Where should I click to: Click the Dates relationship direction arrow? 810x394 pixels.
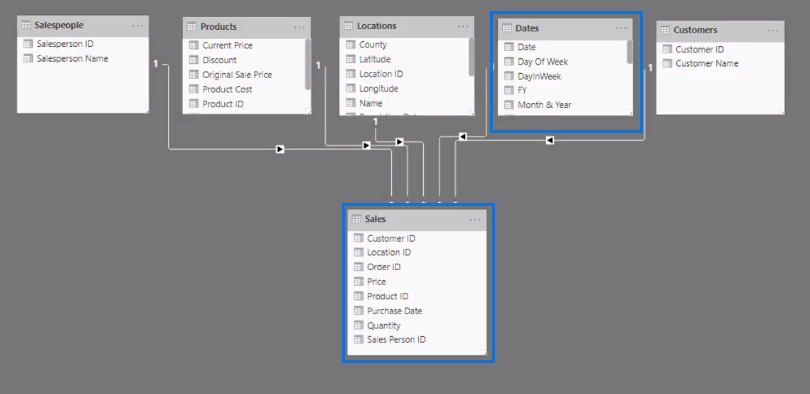[463, 136]
